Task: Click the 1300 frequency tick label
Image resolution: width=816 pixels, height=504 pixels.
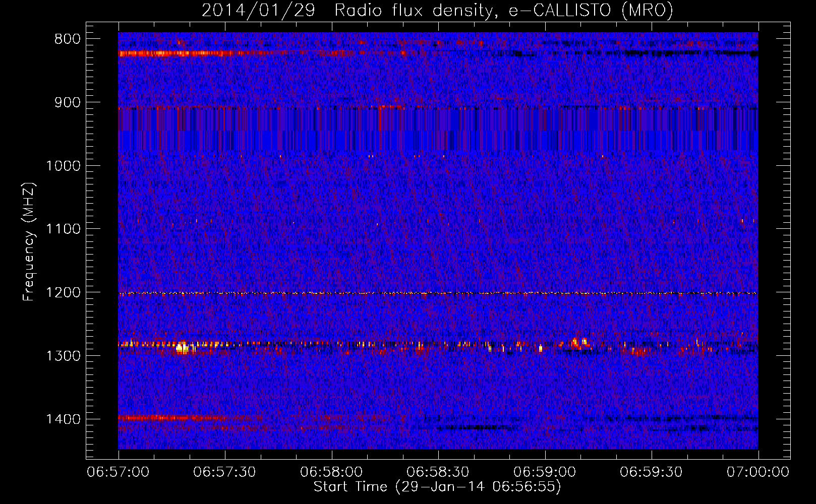Action: coord(63,356)
